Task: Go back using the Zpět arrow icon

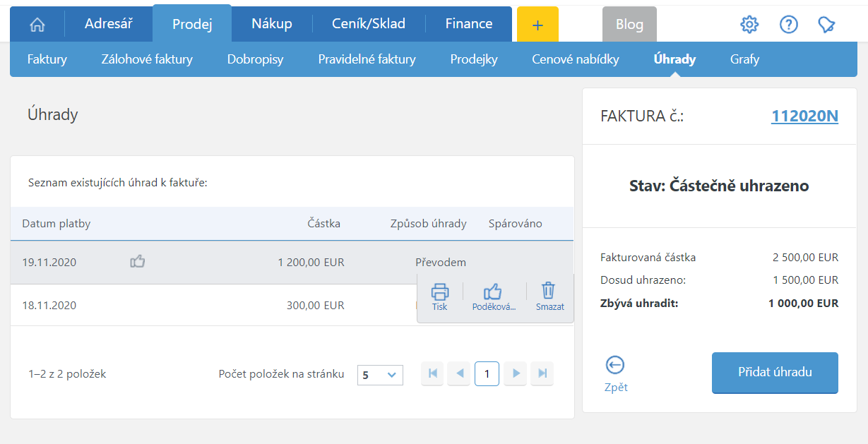Action: coord(615,366)
